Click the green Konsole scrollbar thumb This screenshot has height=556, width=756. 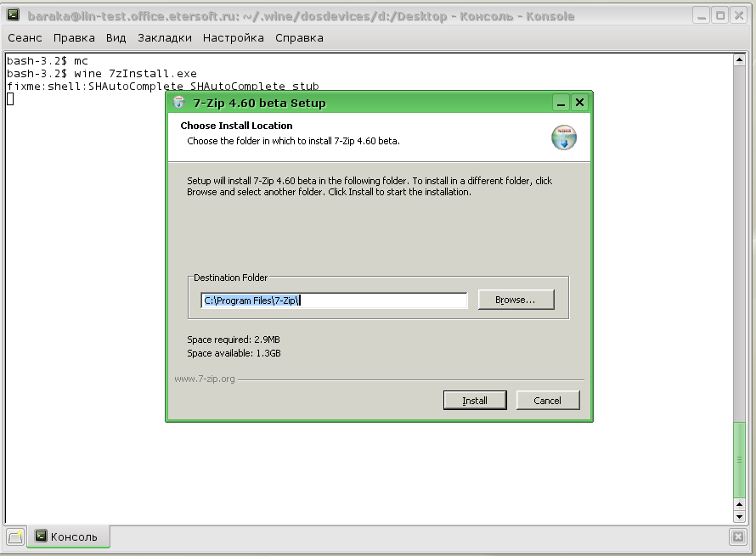[739, 460]
